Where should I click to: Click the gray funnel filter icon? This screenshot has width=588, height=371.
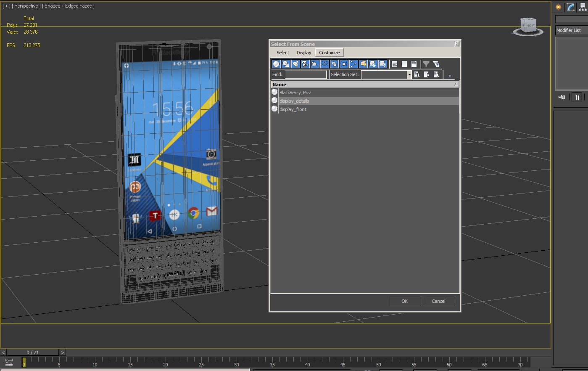click(x=426, y=64)
